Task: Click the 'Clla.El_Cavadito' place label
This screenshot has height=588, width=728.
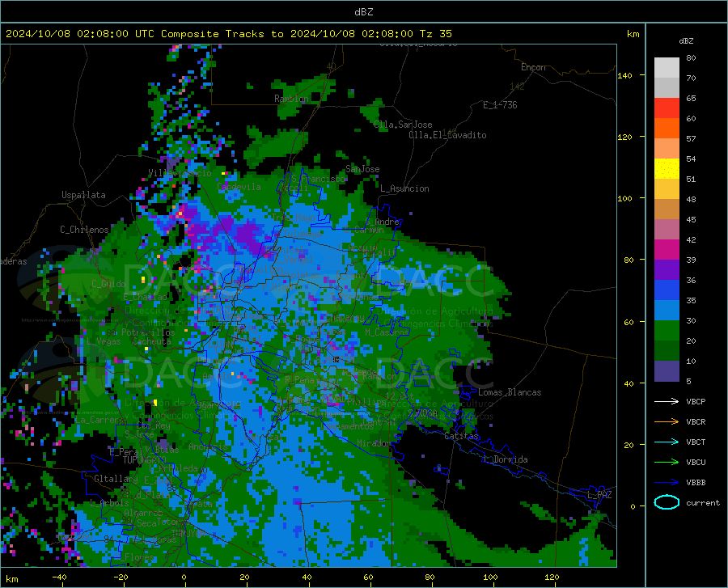Action: 447,135
